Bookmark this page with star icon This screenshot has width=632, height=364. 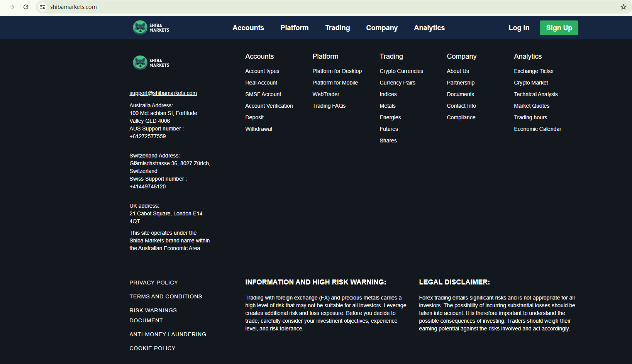tap(623, 7)
